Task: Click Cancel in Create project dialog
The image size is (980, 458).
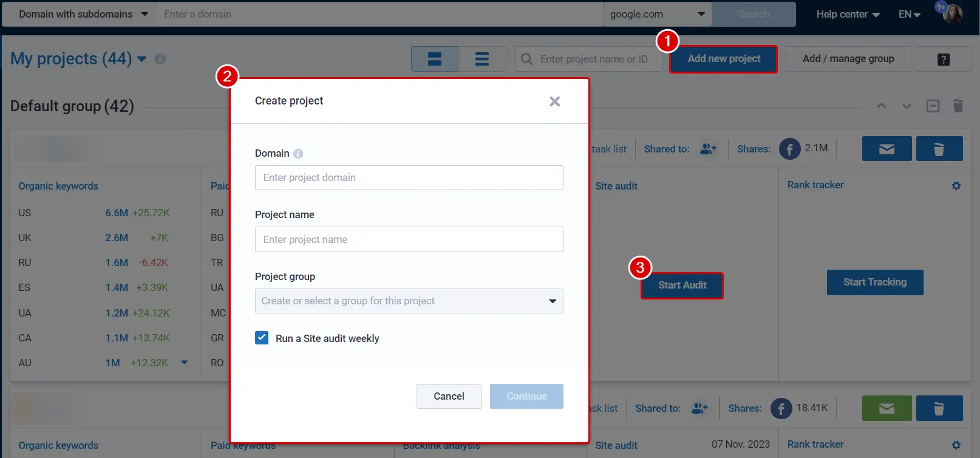Action: [x=449, y=396]
